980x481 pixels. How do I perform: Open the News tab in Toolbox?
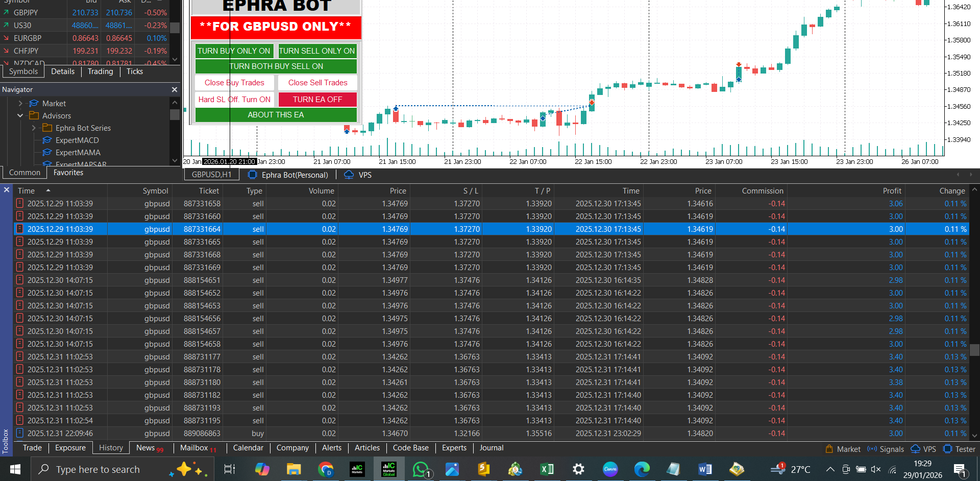click(150, 448)
